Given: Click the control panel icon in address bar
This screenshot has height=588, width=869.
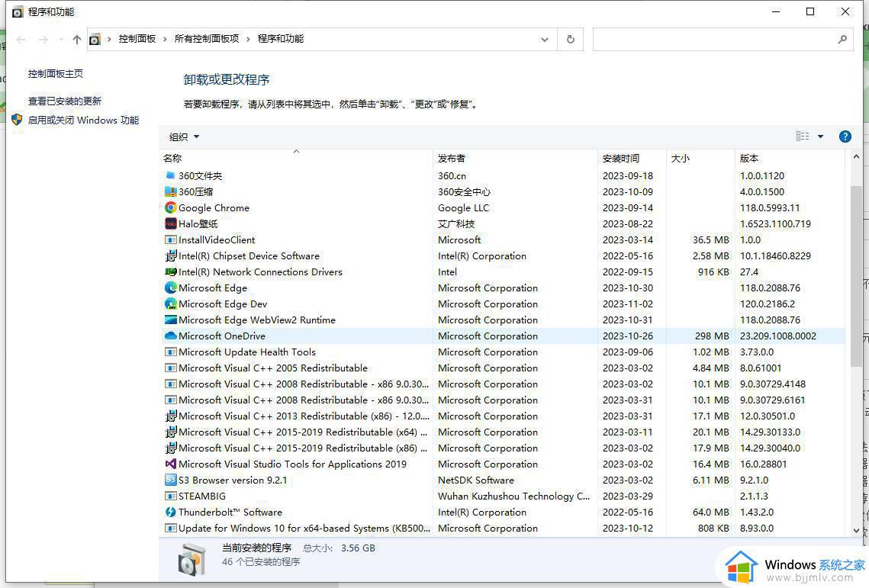Looking at the screenshot, I should 95,40.
